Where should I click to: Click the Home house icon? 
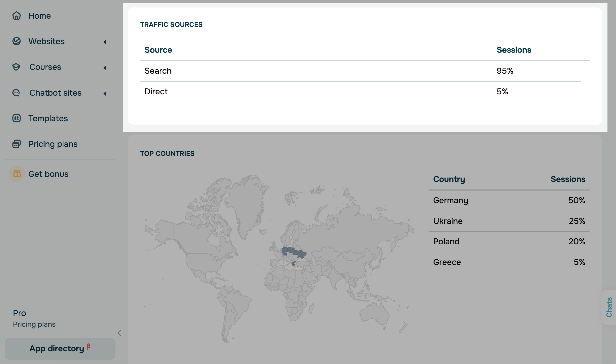pos(17,16)
